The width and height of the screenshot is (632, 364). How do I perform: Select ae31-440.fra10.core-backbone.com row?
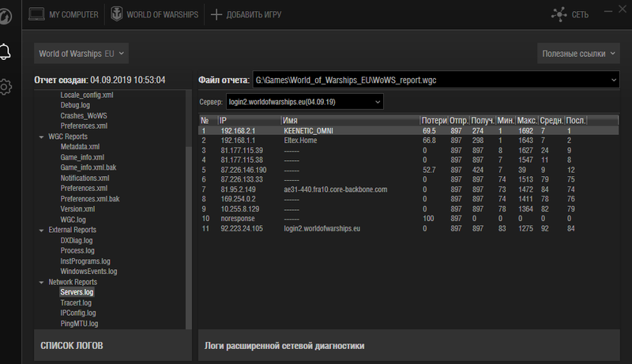point(408,190)
